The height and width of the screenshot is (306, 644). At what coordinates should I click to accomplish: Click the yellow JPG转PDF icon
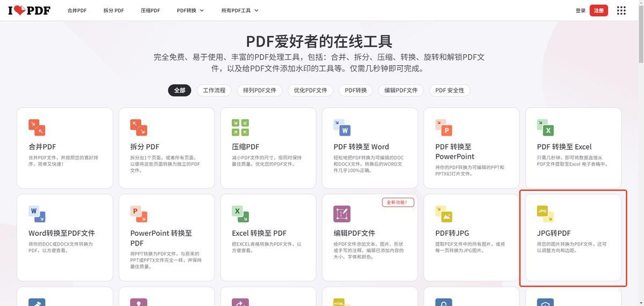point(545,214)
